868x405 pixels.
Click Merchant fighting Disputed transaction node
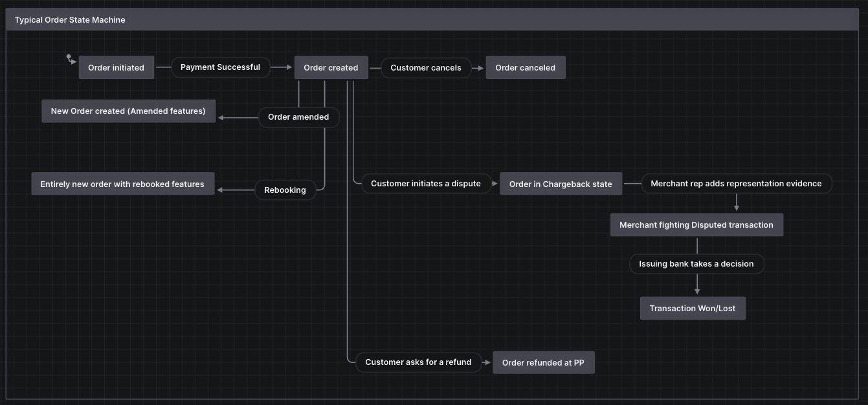coord(696,224)
